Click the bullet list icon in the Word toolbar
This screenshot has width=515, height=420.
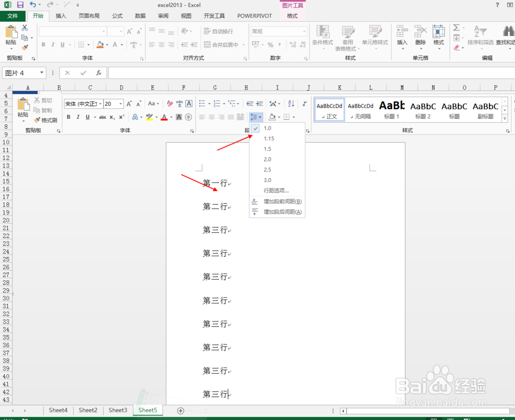(202, 104)
